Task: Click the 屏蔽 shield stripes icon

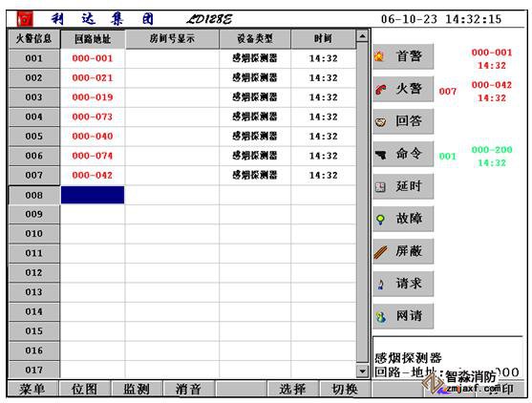Action: tap(381, 252)
